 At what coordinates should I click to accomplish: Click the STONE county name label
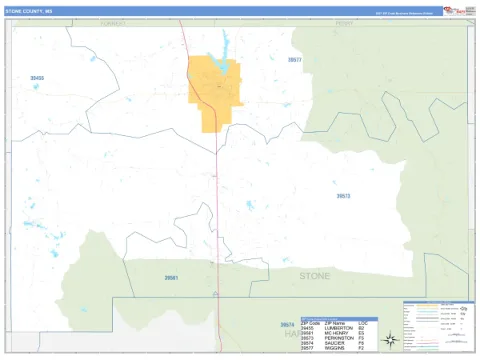315,276
